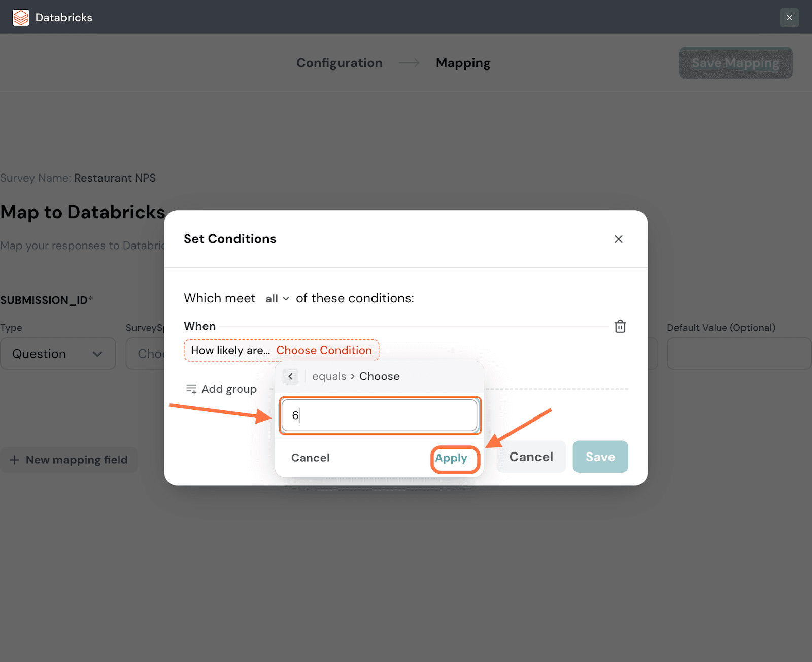812x662 pixels.
Task: Close the Set Conditions dialog
Action: 618,239
